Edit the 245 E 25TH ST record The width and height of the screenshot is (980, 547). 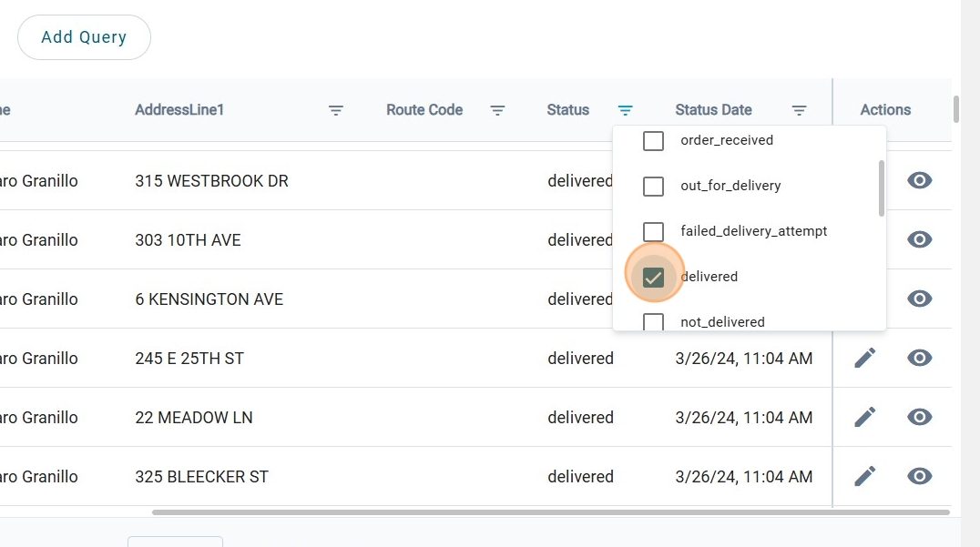click(x=864, y=359)
